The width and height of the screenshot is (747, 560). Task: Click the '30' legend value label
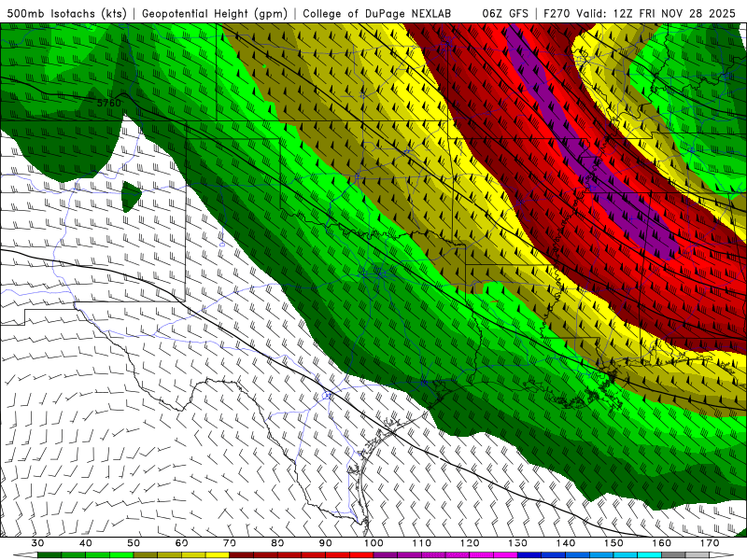[x=37, y=543]
